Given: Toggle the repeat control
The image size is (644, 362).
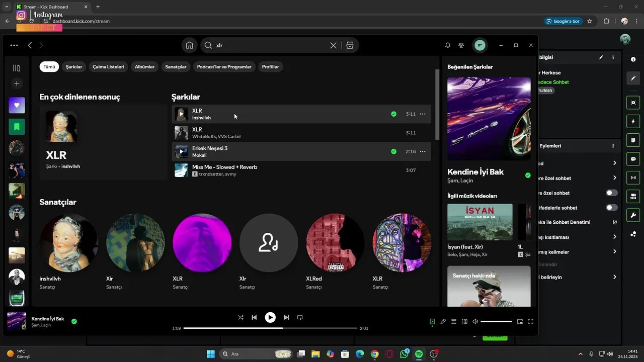Looking at the screenshot, I should click(x=300, y=317).
